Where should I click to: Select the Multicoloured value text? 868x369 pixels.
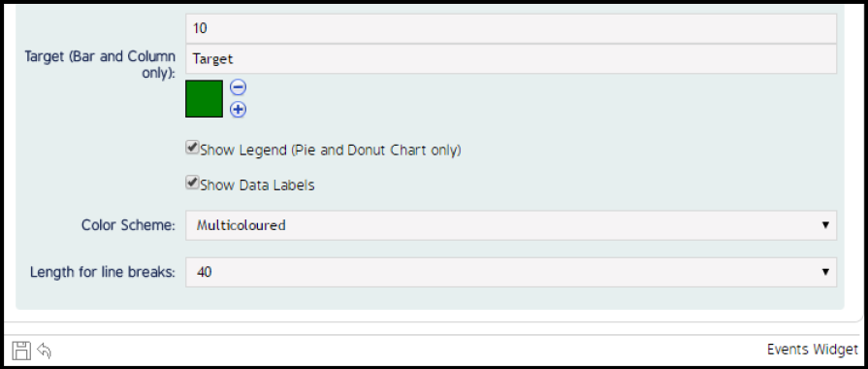click(x=241, y=225)
